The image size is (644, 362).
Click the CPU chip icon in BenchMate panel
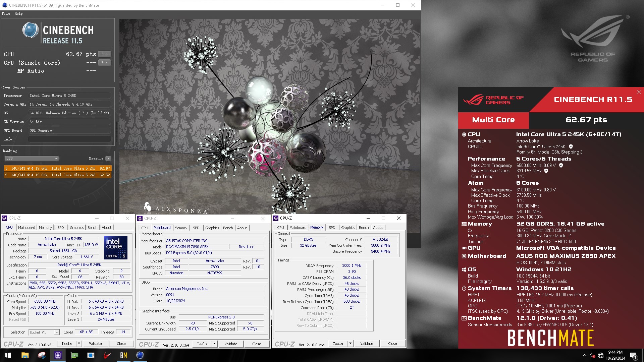click(x=464, y=134)
